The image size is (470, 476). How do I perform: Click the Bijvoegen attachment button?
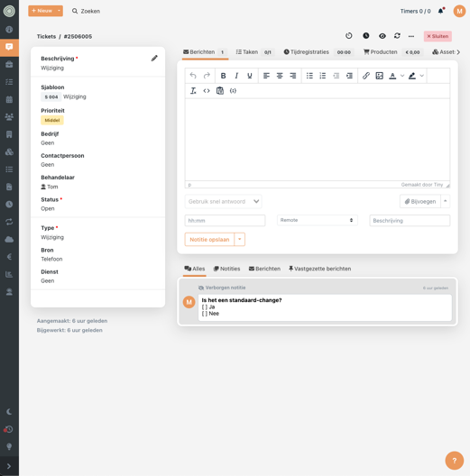coord(420,201)
